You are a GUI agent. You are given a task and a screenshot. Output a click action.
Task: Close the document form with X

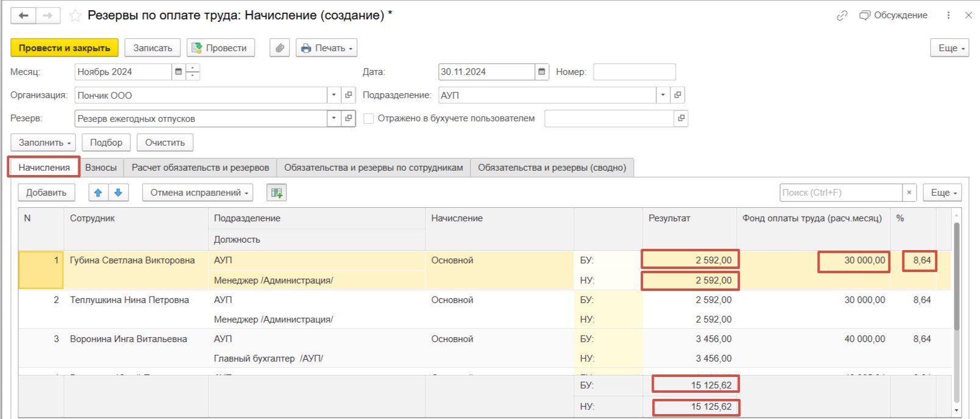pyautogui.click(x=968, y=15)
